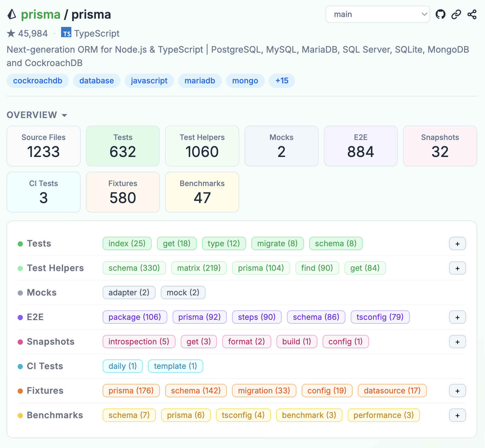Click the TypeScript language icon

click(66, 33)
